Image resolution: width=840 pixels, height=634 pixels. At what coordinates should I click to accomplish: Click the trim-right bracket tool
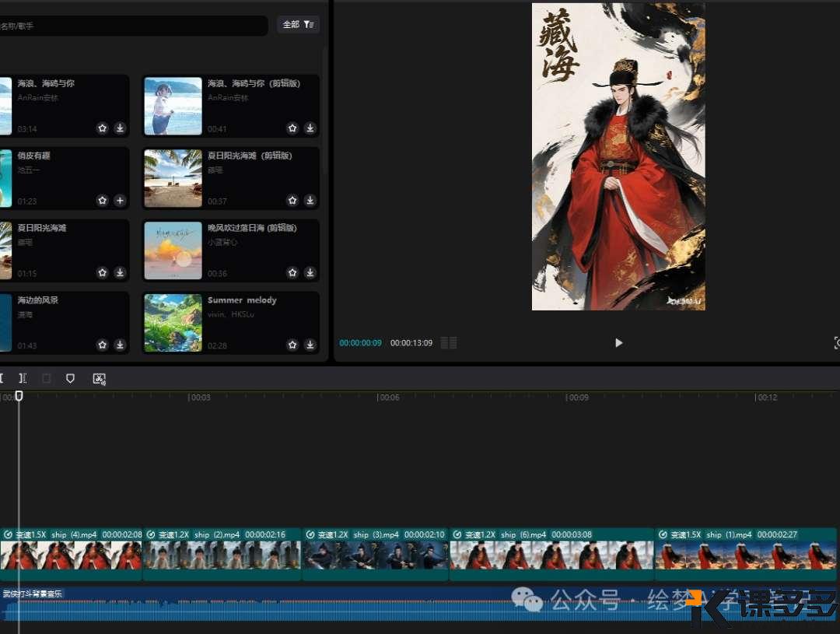coord(23,378)
